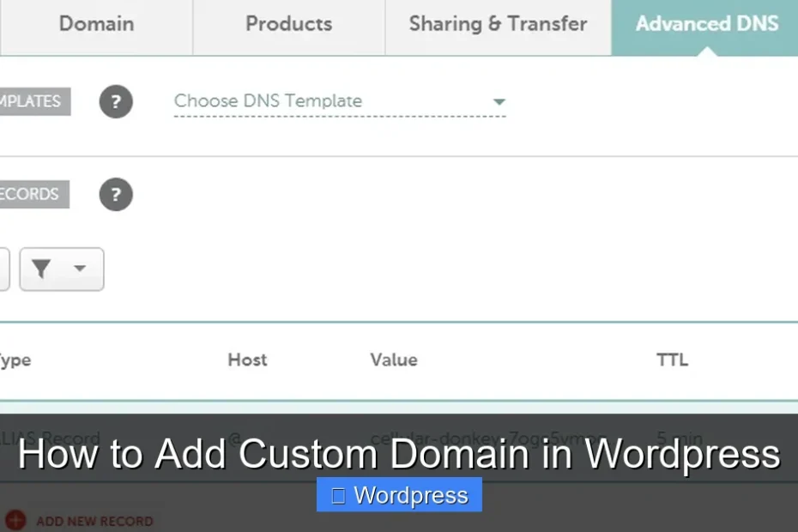
Task: Click the help icon beside Records
Action: click(116, 194)
